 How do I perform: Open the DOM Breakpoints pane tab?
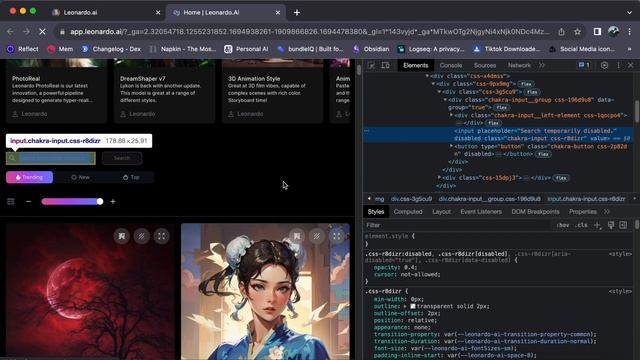535,211
